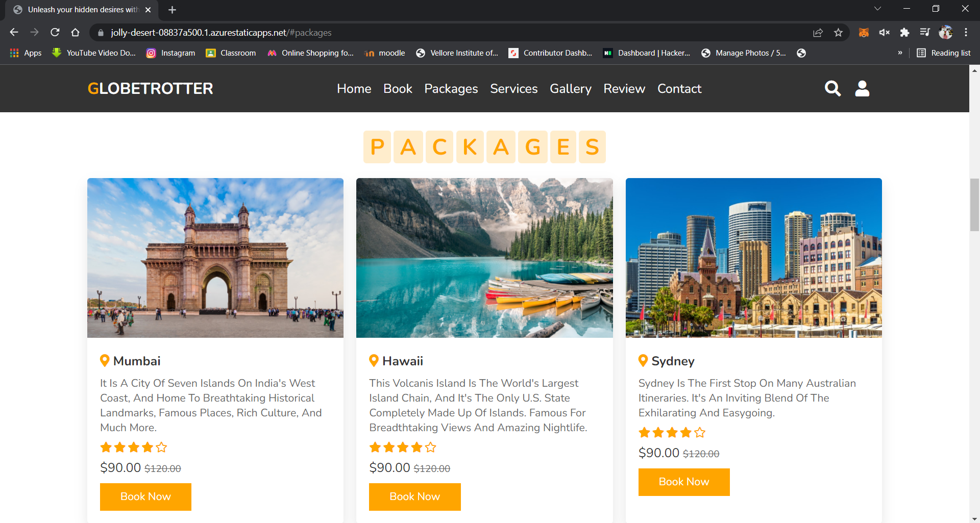
Task: Open the search icon in the navbar
Action: [832, 88]
